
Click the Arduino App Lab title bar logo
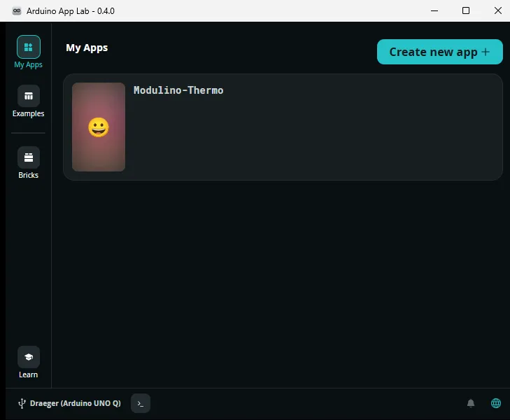click(17, 11)
